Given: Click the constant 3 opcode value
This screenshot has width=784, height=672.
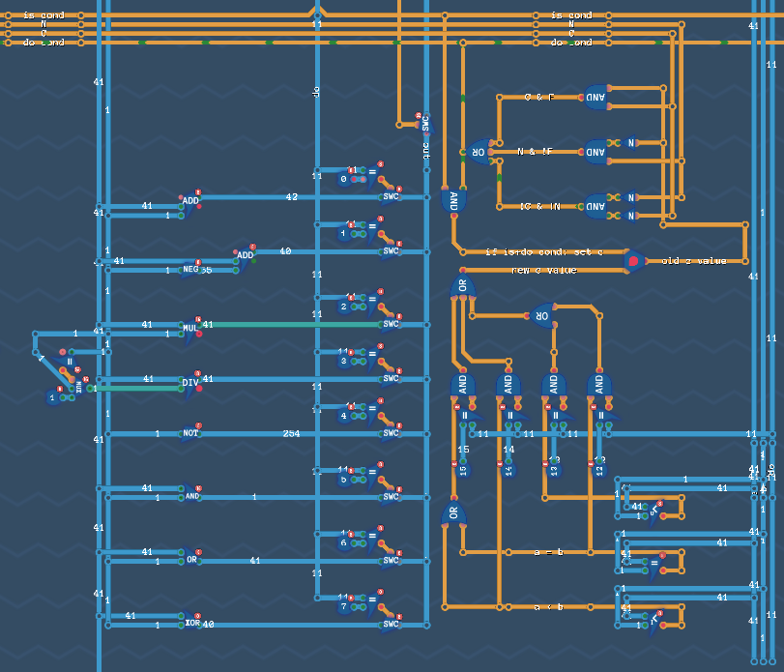Looking at the screenshot, I should (343, 361).
